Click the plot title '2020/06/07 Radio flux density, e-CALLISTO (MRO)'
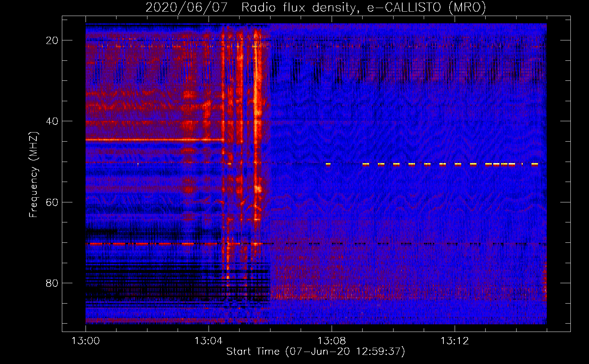This screenshot has height=364, width=589. click(x=316, y=8)
